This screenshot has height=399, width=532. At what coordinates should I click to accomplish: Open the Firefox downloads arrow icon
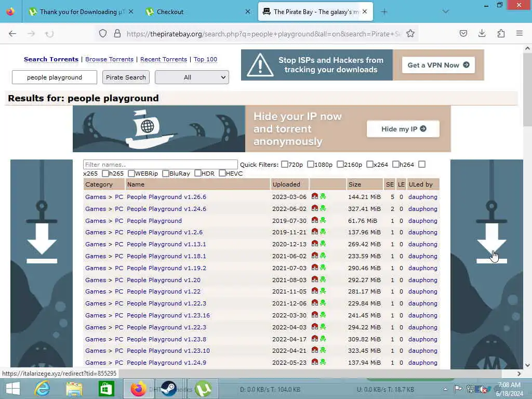pyautogui.click(x=482, y=33)
